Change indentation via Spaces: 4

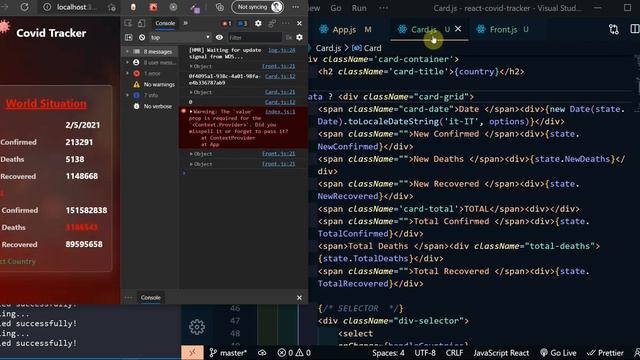pos(388,353)
